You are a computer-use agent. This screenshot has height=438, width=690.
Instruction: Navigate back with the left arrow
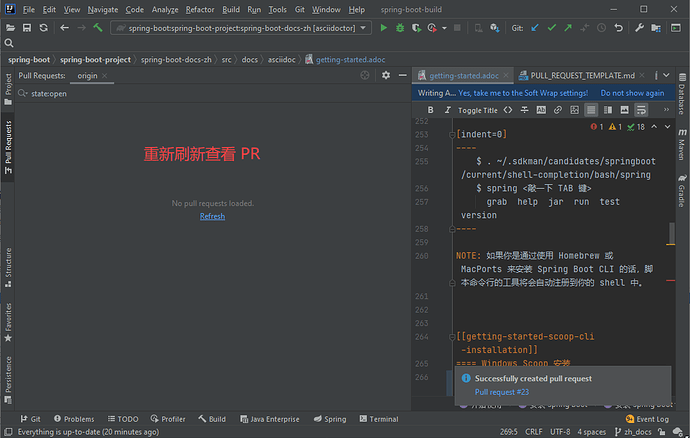tap(65, 28)
